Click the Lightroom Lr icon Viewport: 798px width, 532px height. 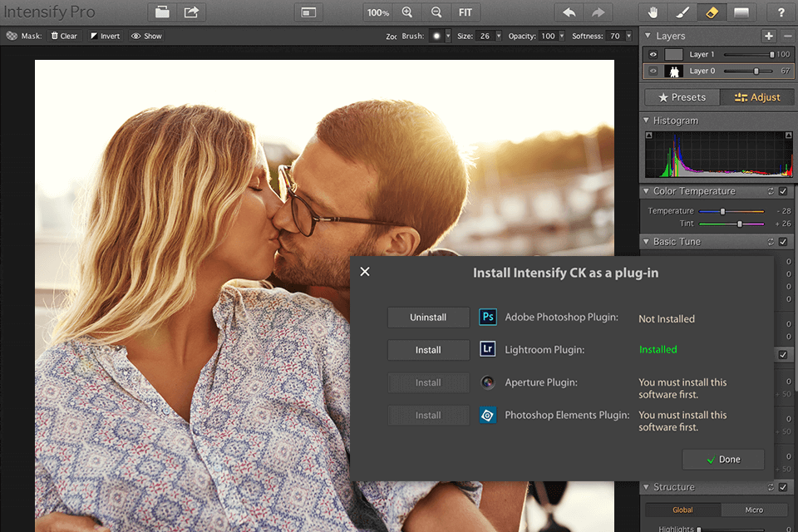tap(488, 349)
